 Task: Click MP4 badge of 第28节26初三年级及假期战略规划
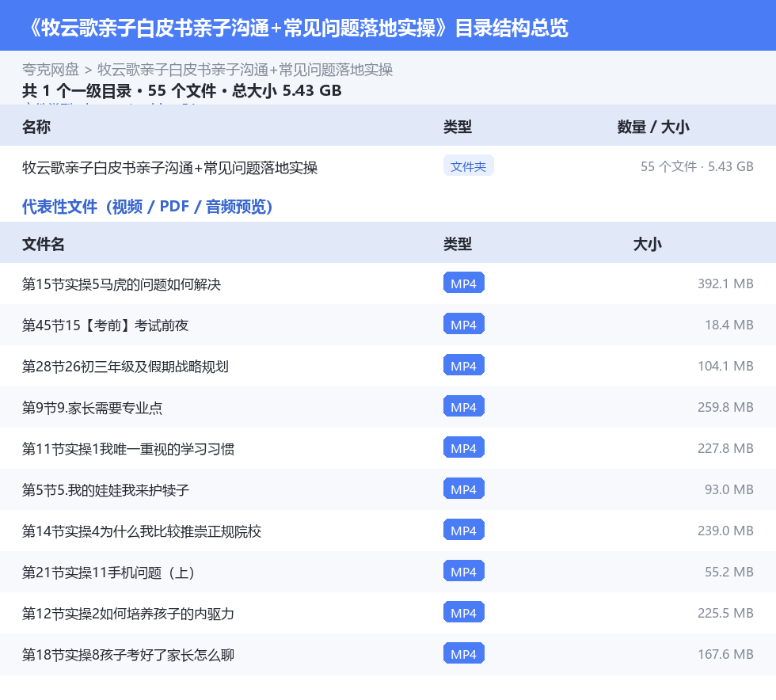tap(464, 365)
